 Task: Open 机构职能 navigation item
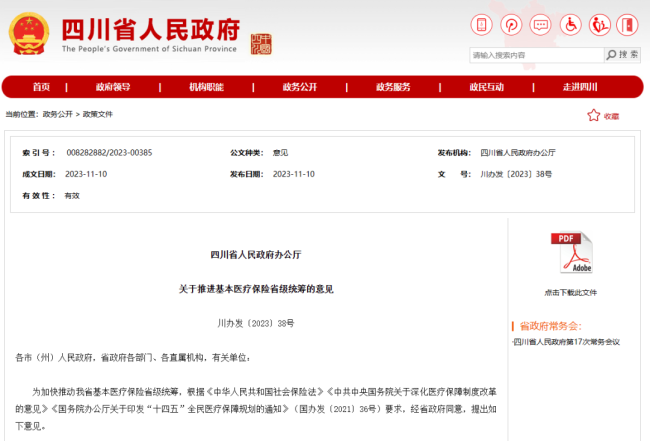(206, 87)
